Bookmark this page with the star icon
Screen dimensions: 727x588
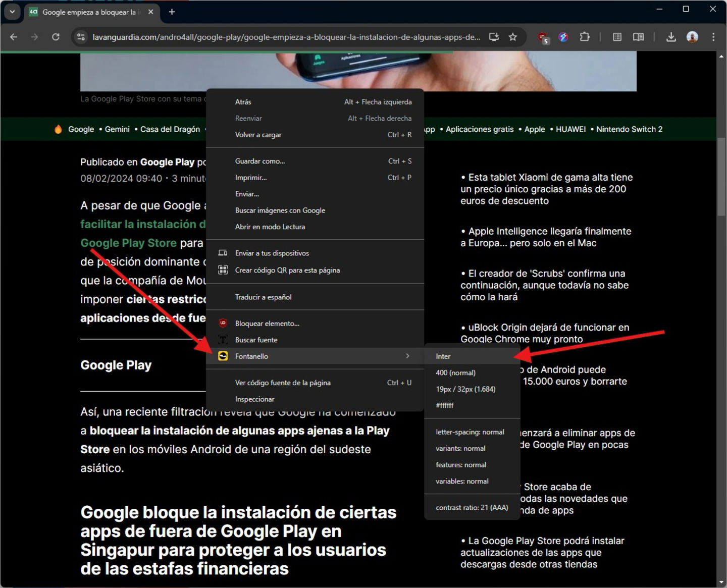513,37
